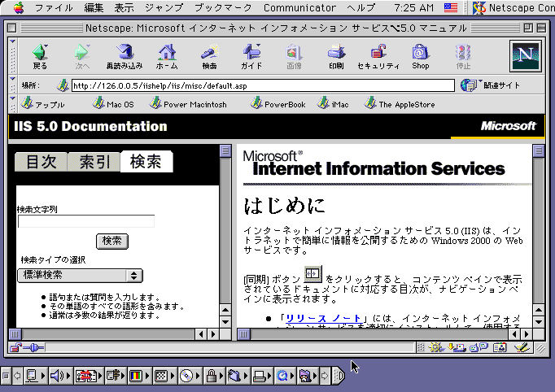This screenshot has height=392, width=555.
Task: Collapse the navigation toolbar with its triangle
Action: pos(12,41)
